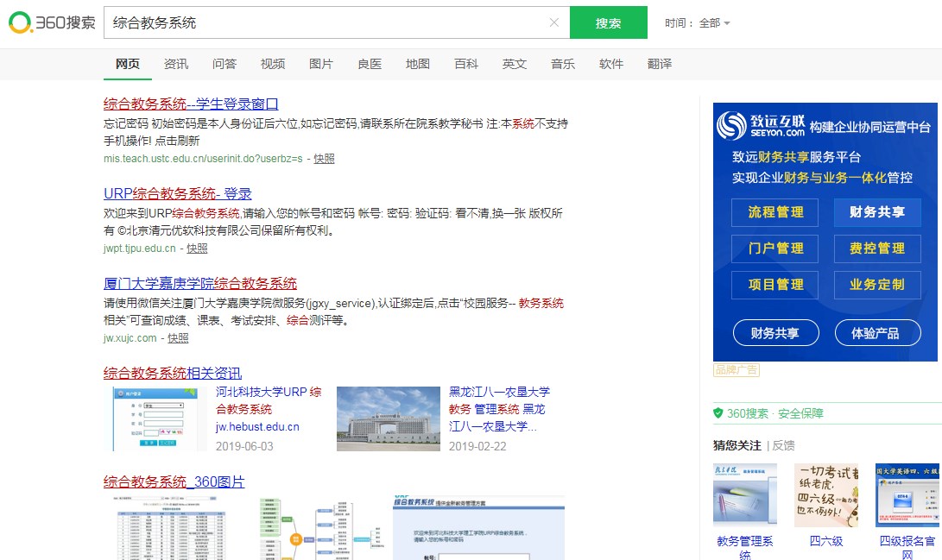
Task: Click the 流程管理 ad button
Action: (775, 212)
